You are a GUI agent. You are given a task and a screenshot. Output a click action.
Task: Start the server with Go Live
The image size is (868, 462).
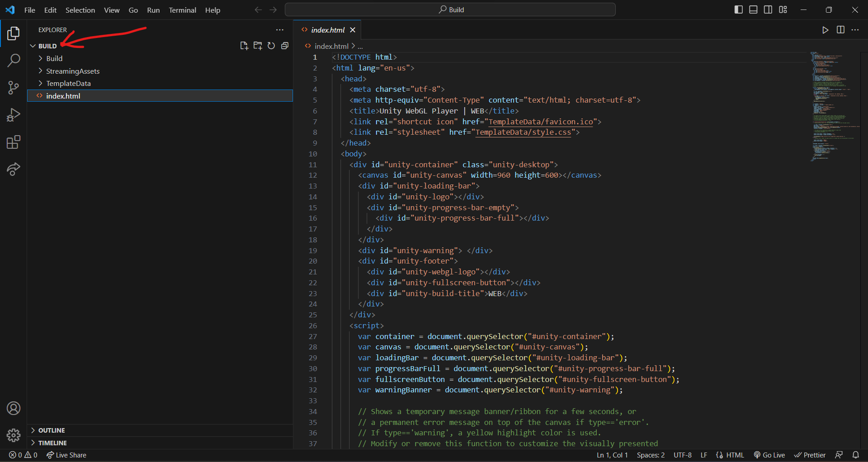[x=769, y=455]
